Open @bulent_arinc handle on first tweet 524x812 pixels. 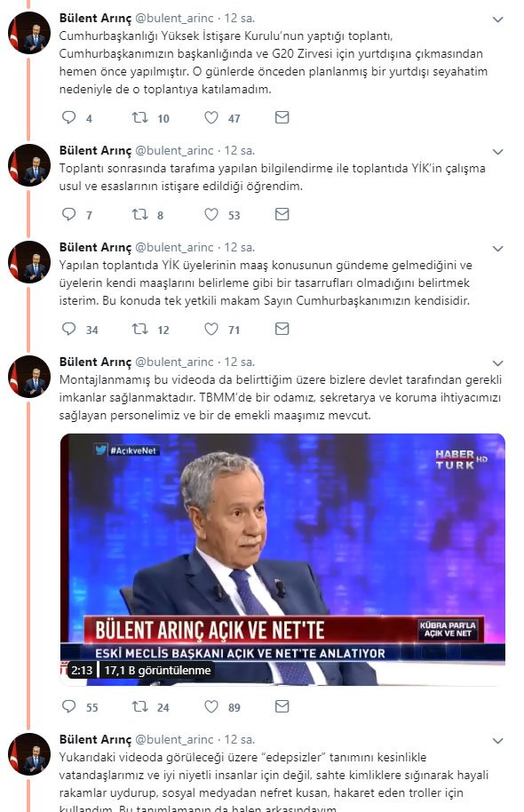click(174, 18)
